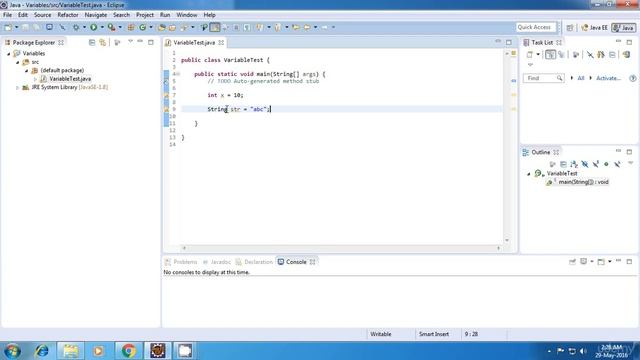The image size is (640, 360).
Task: Click the Pin Console icon
Action: coord(572,262)
